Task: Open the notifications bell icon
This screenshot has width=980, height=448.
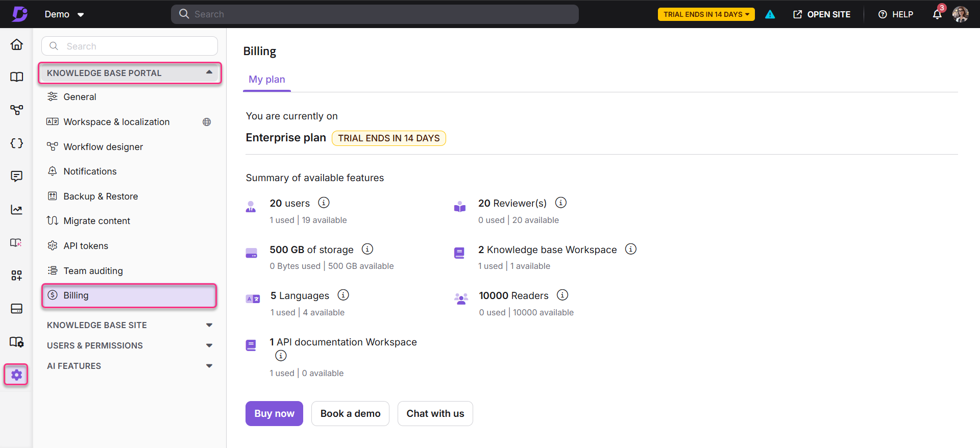Action: [x=937, y=14]
